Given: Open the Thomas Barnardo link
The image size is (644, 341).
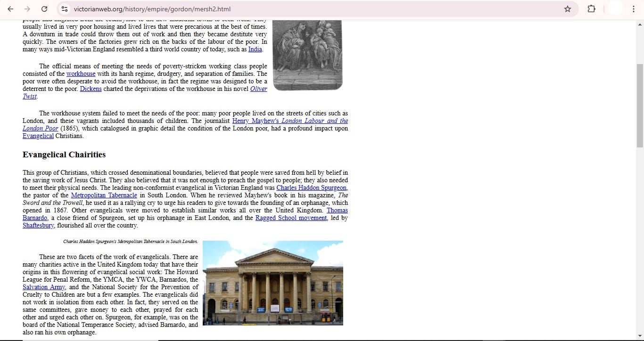Looking at the screenshot, I should (x=337, y=211).
